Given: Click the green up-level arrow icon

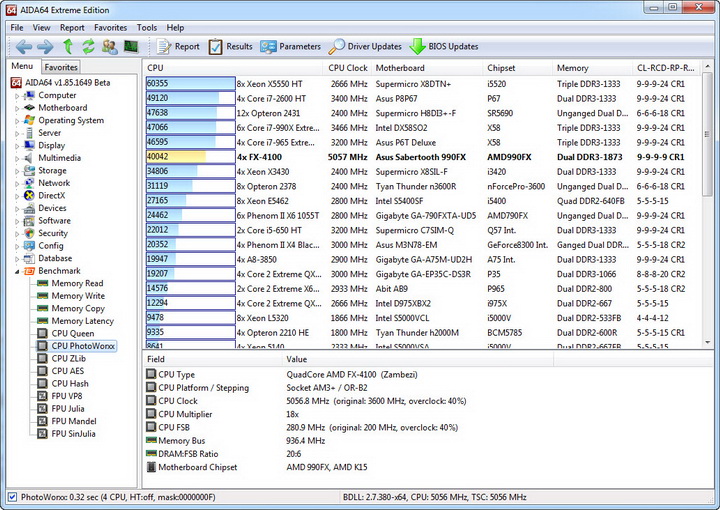Looking at the screenshot, I should (x=68, y=46).
